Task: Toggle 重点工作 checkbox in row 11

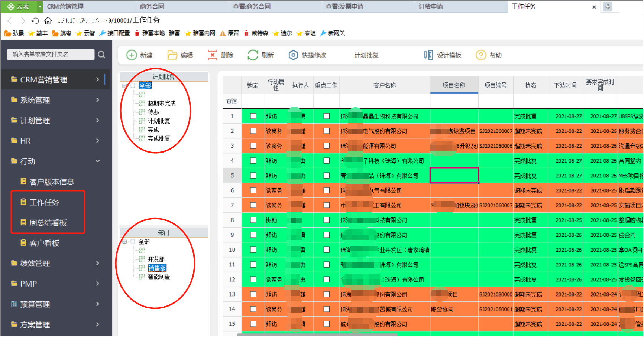Action: pyautogui.click(x=327, y=265)
